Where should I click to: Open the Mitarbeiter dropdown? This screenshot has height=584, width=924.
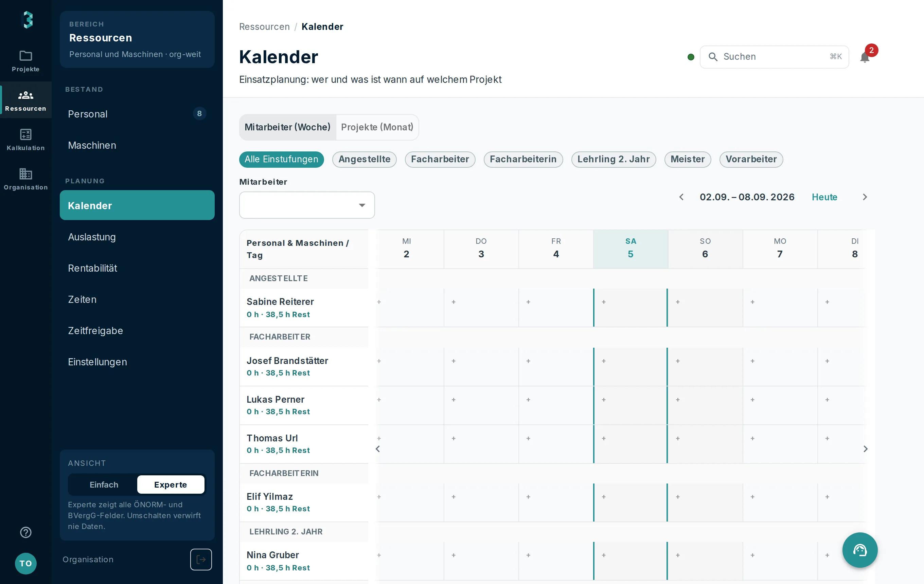click(307, 205)
